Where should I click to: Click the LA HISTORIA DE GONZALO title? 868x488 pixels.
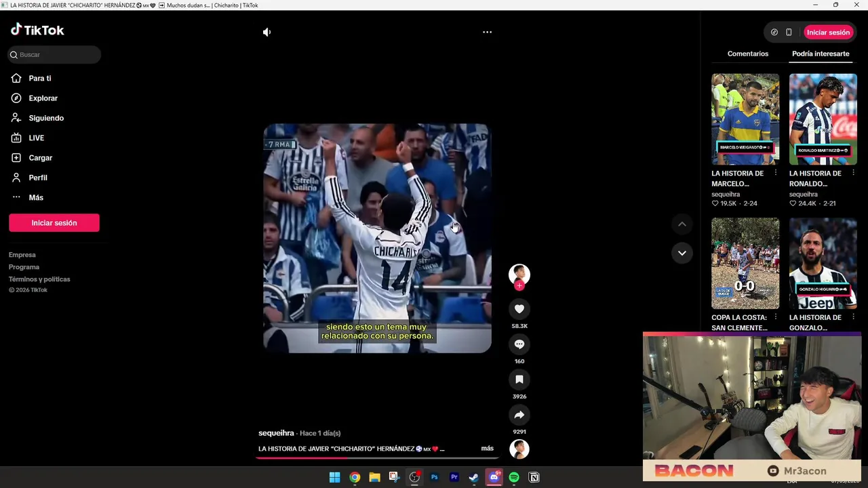(x=815, y=323)
